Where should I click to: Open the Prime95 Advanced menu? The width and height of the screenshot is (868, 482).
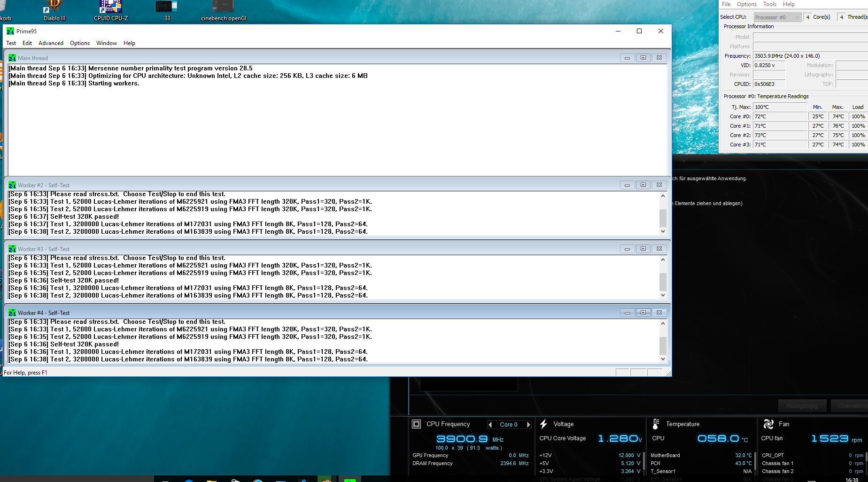point(51,43)
